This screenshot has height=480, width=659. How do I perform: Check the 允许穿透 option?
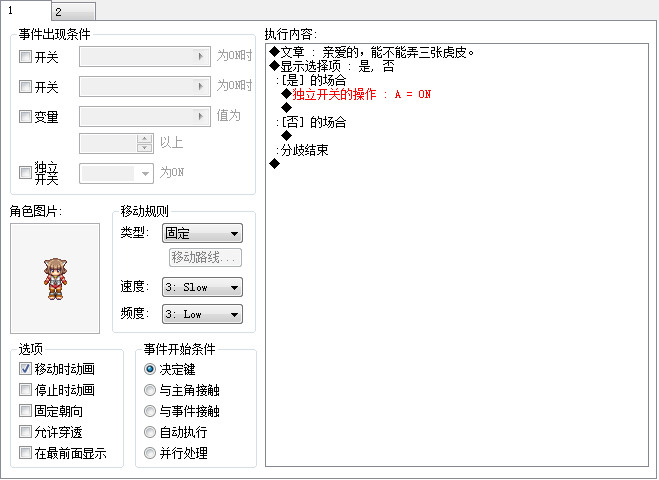tap(25, 432)
